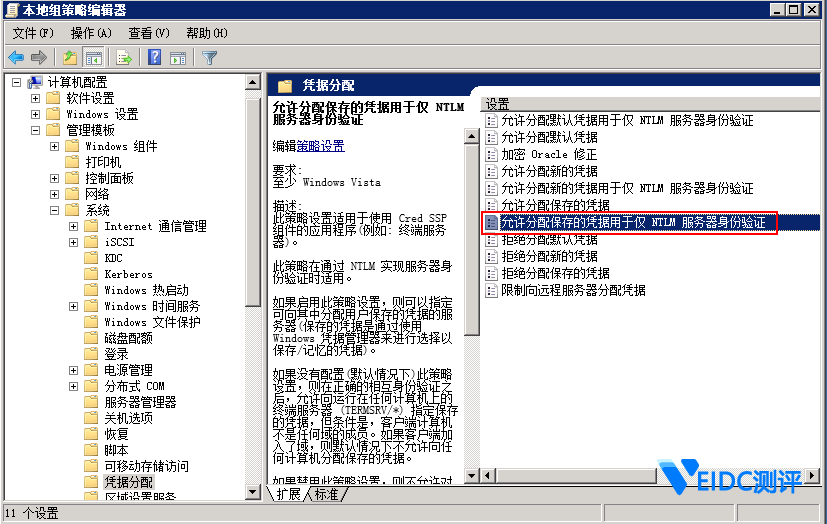Click policy icon of 加密 Oracle 修正
This screenshot has width=827, height=524.
point(492,154)
